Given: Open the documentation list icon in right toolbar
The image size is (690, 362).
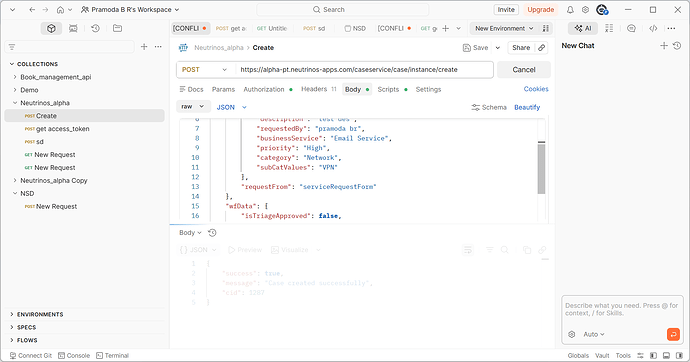Looking at the screenshot, I should pyautogui.click(x=609, y=29).
